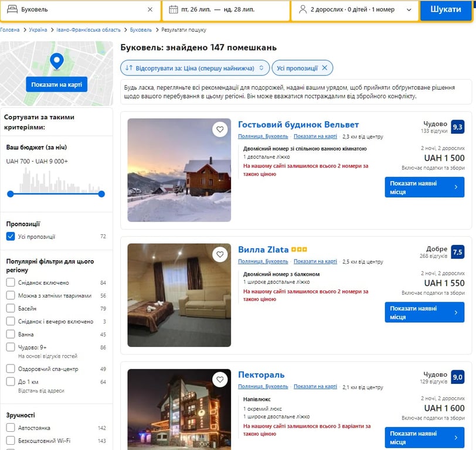Click the 9,3 review score badge
Viewport: 476px width, 450px height.
point(457,127)
